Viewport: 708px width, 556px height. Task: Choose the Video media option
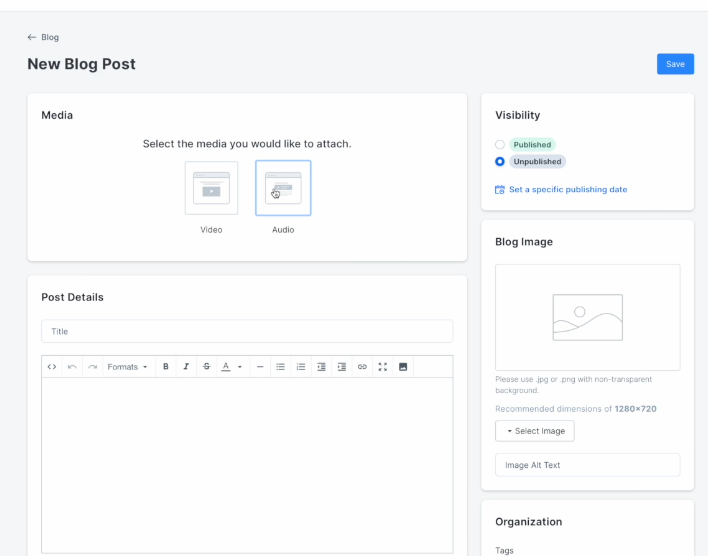[211, 188]
